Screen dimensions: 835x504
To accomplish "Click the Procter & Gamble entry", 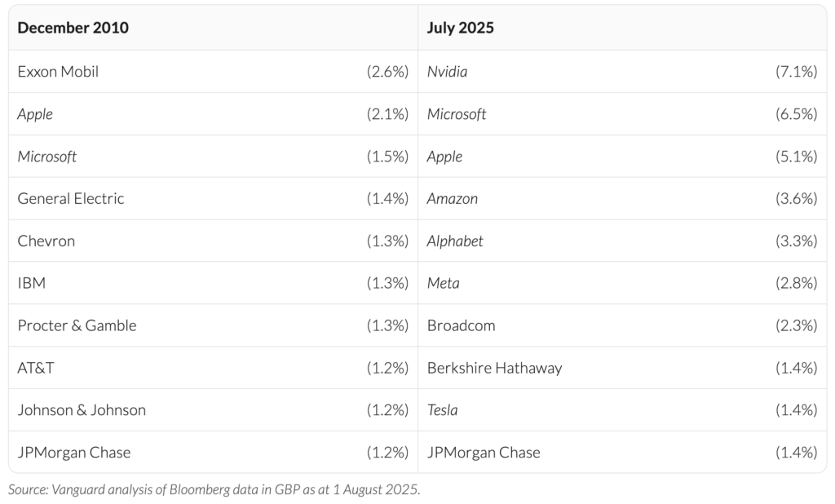I will coord(77,325).
